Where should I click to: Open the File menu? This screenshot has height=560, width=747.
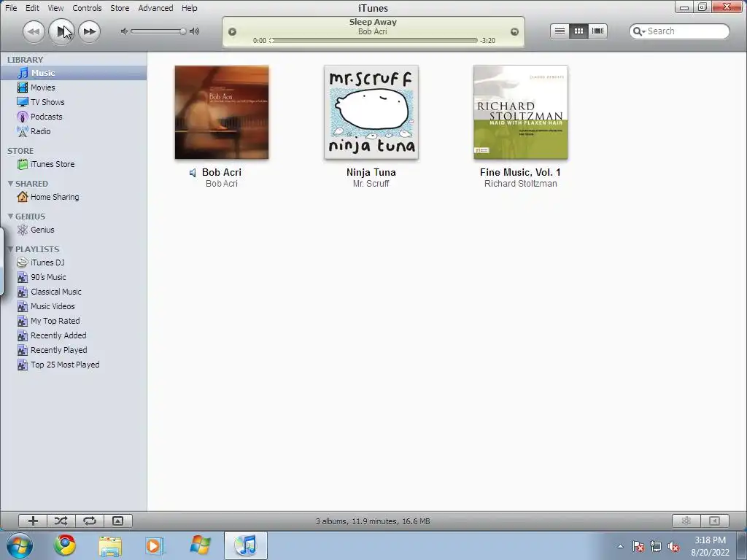[10, 8]
